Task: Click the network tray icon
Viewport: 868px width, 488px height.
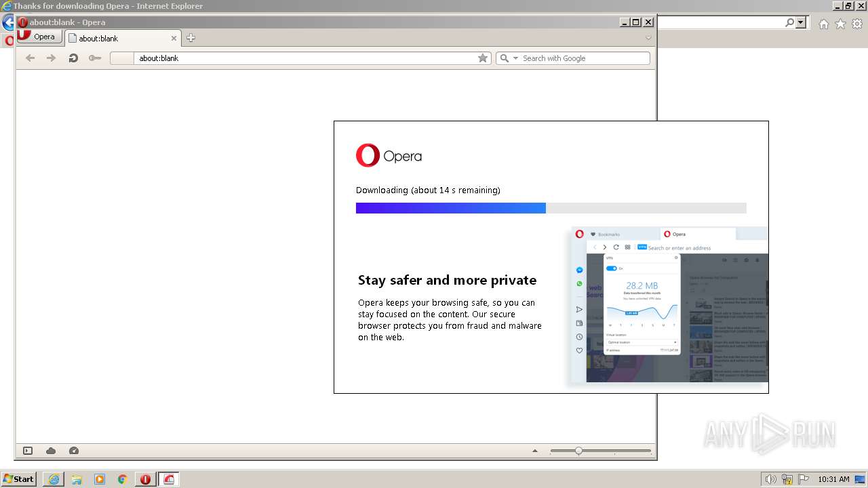Action: click(787, 479)
